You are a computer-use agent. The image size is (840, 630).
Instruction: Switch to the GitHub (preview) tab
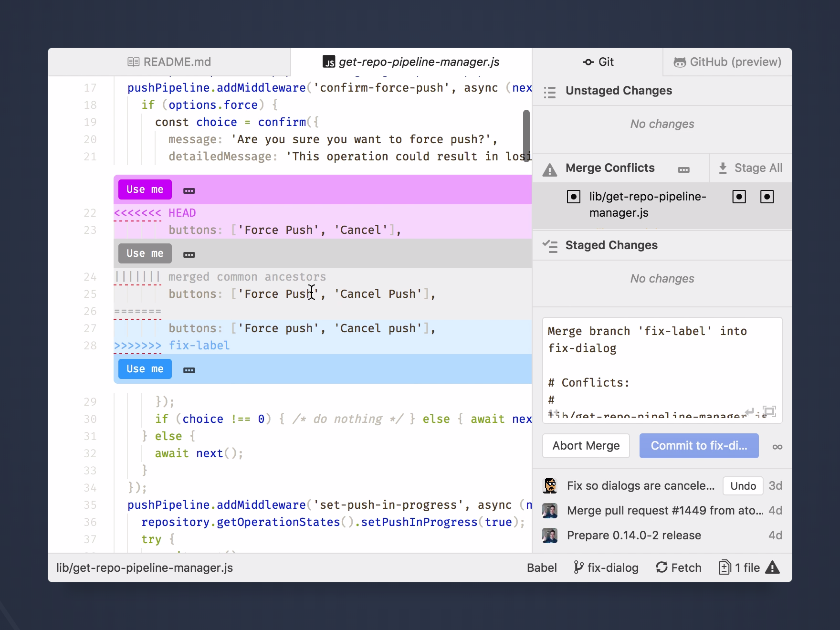tap(727, 62)
